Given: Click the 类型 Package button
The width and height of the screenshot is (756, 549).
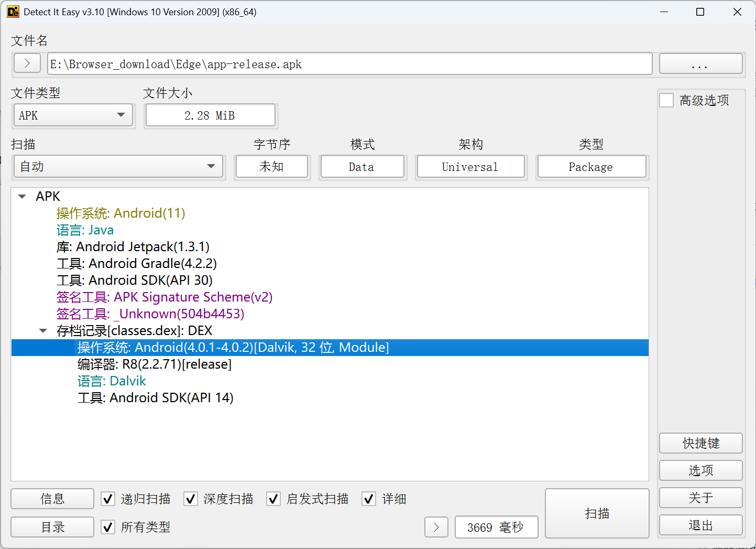Looking at the screenshot, I should pos(591,167).
